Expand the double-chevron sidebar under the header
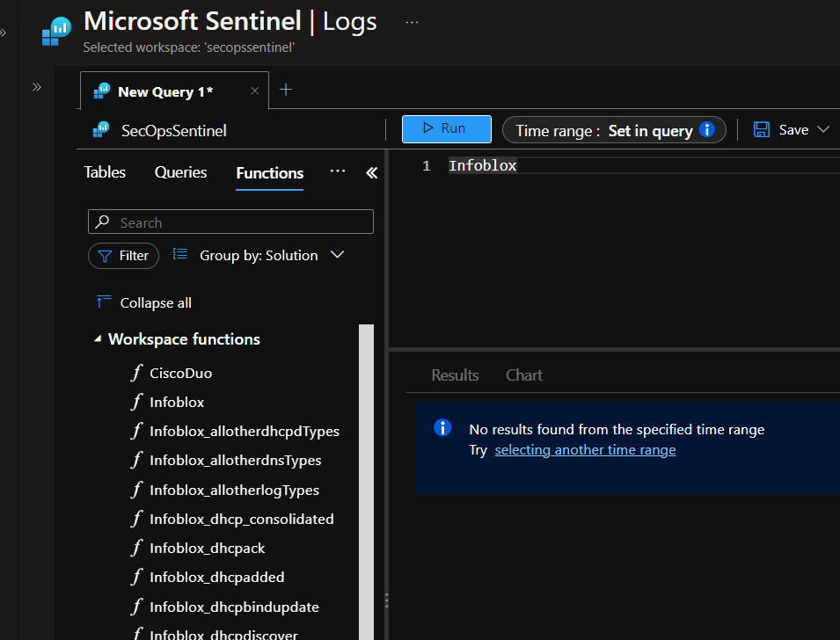This screenshot has width=840, height=640. click(x=36, y=87)
